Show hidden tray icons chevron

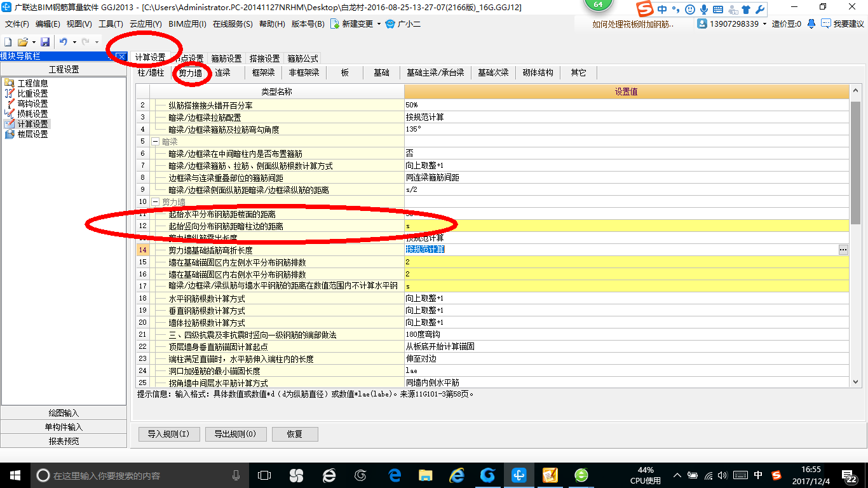679,475
